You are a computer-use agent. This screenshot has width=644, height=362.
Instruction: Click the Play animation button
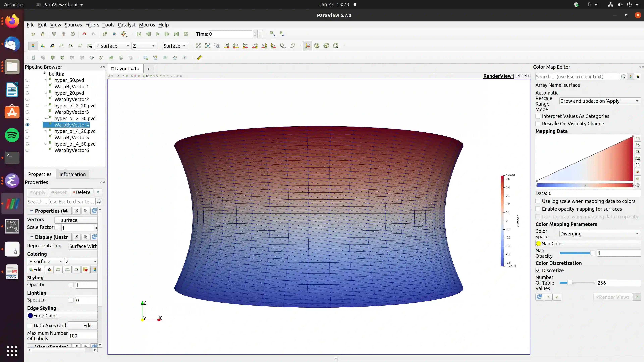tap(158, 34)
